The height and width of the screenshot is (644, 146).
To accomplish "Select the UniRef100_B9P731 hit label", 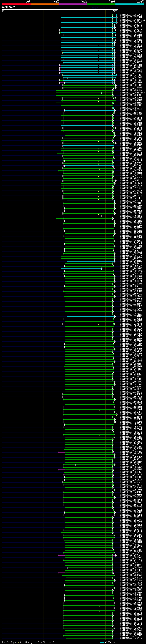I will [131, 223].
